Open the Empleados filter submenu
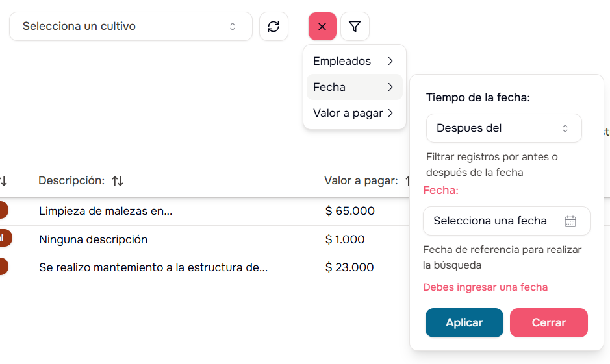The height and width of the screenshot is (364, 610). click(x=343, y=61)
